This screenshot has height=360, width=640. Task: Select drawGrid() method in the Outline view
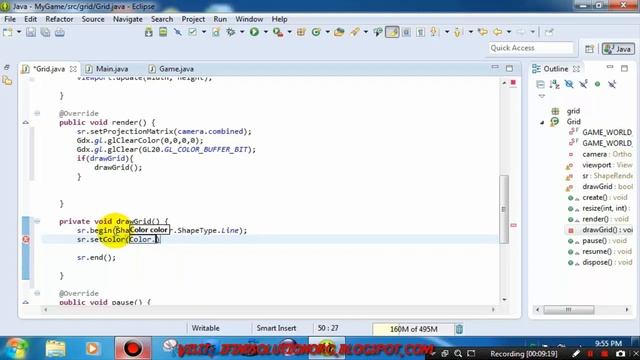600,230
